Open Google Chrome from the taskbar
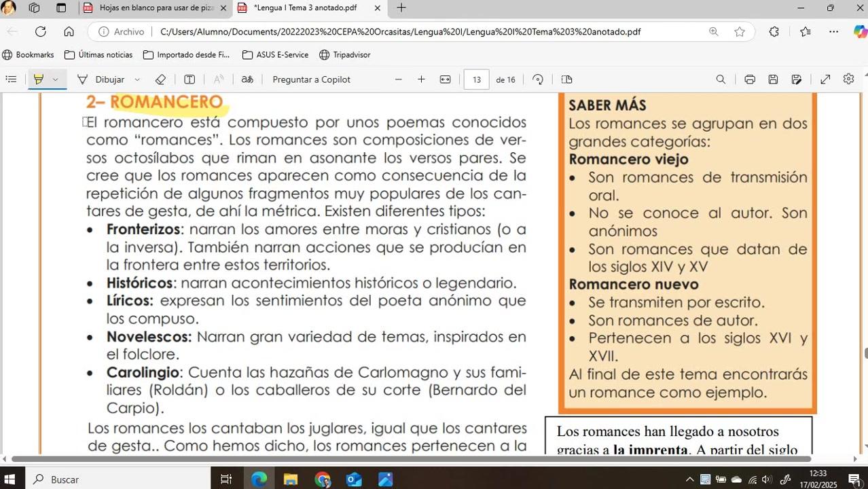This screenshot has height=489, width=868. (323, 479)
